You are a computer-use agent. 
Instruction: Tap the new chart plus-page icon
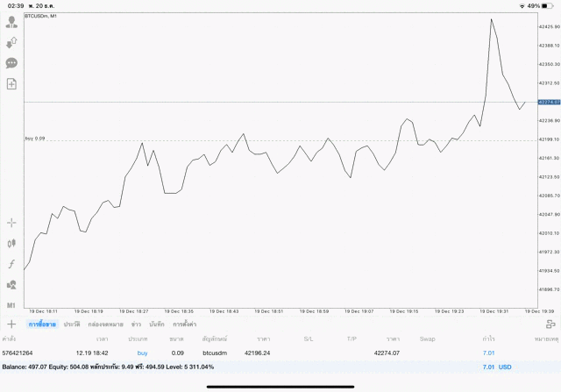point(11,84)
